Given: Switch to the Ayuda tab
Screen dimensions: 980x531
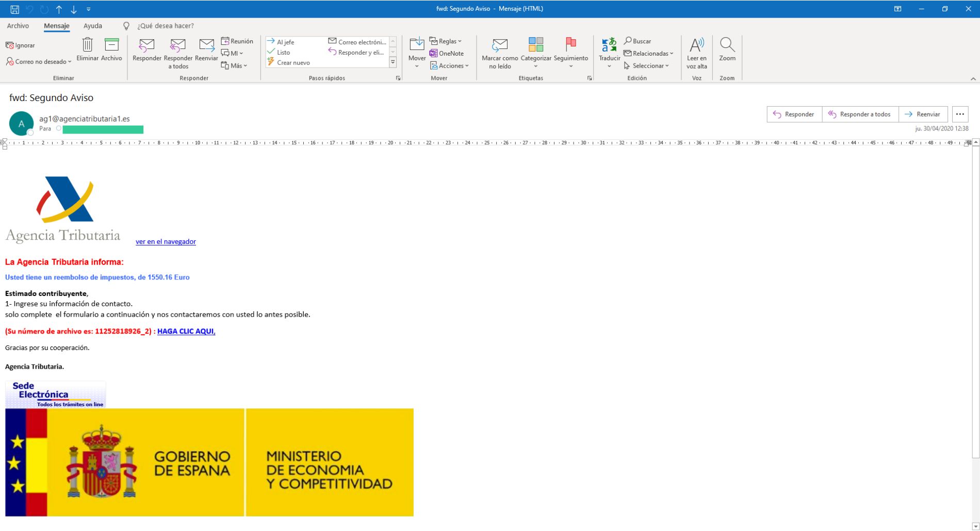Looking at the screenshot, I should [x=93, y=26].
